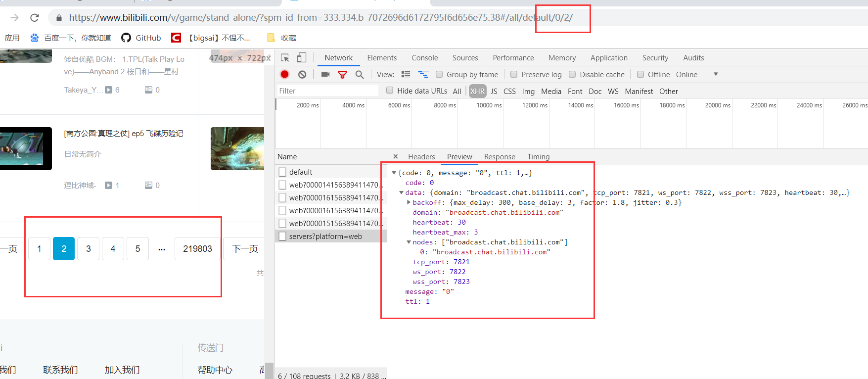Screen dimensions: 868x379
Task: Enable Group by frame checkbox
Action: click(x=439, y=74)
